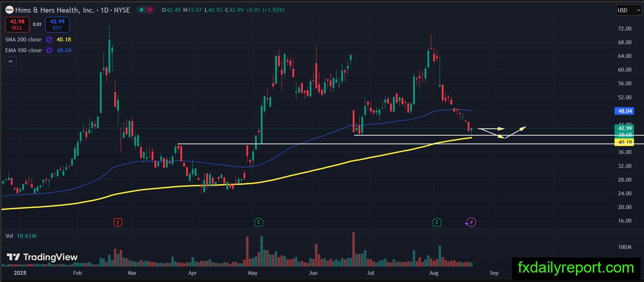This screenshot has width=644, height=282.
Task: Click the +0.81 (+1.92%) change value
Action: coord(265,10)
